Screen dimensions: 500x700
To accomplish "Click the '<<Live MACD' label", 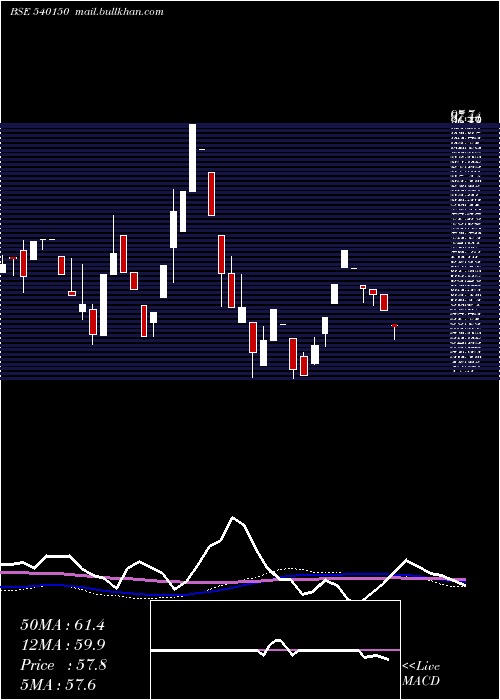I will click(x=421, y=673).
